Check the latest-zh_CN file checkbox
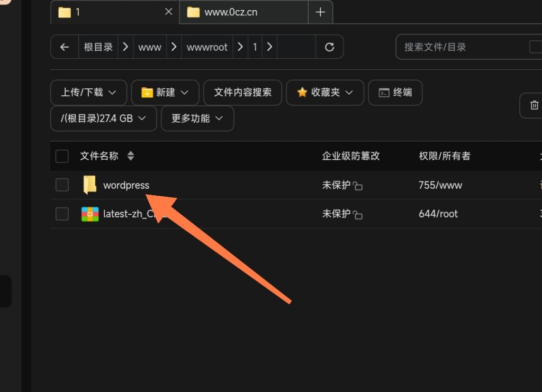The width and height of the screenshot is (542, 392). 62,214
